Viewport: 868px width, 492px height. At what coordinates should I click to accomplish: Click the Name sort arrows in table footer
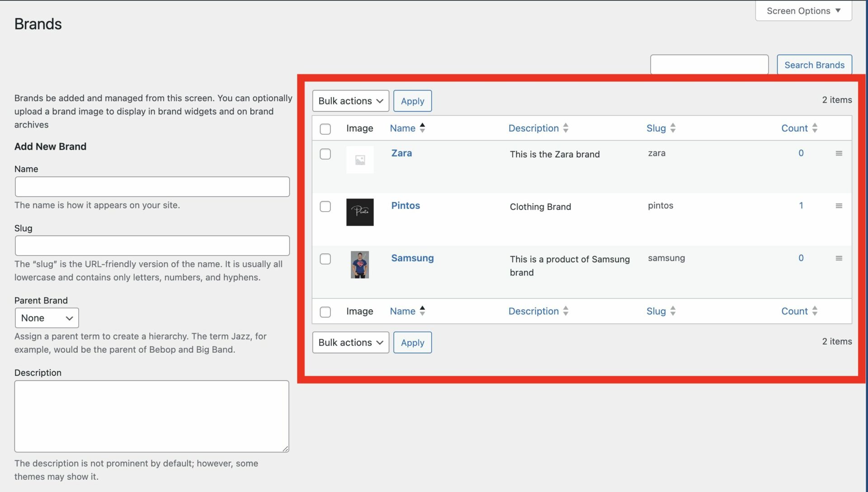pyautogui.click(x=422, y=311)
